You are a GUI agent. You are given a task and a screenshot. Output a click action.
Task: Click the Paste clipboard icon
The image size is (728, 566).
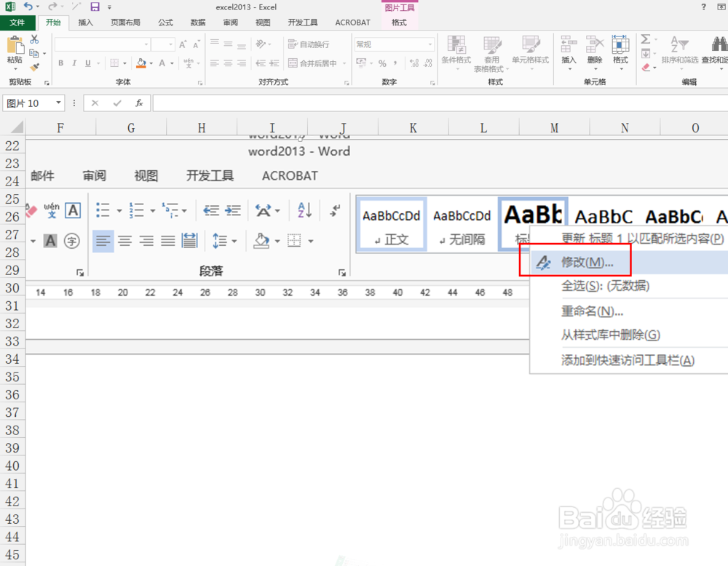pyautogui.click(x=15, y=45)
